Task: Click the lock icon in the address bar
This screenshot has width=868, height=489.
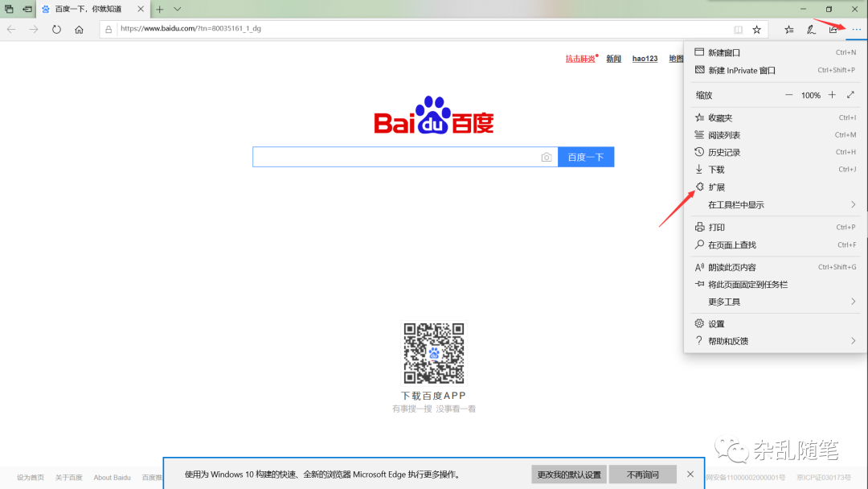Action: [x=107, y=29]
